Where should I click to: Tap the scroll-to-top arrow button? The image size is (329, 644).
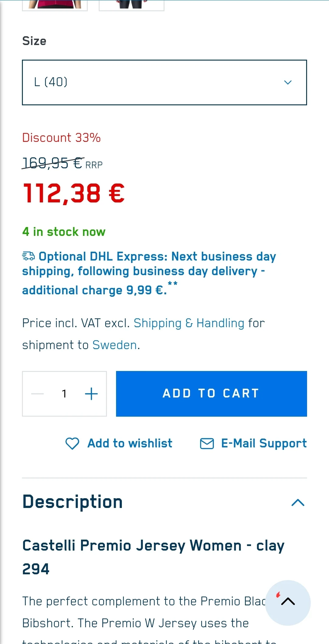pyautogui.click(x=288, y=602)
